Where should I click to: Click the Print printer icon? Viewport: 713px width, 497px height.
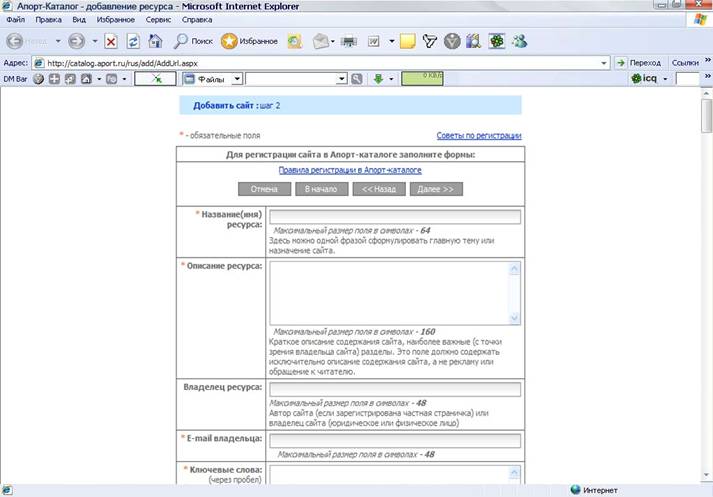click(x=349, y=42)
